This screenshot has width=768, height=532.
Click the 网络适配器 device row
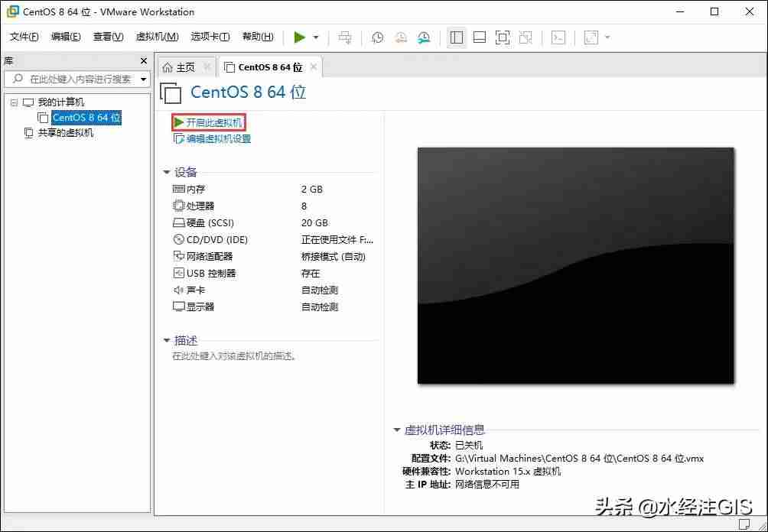click(275, 257)
